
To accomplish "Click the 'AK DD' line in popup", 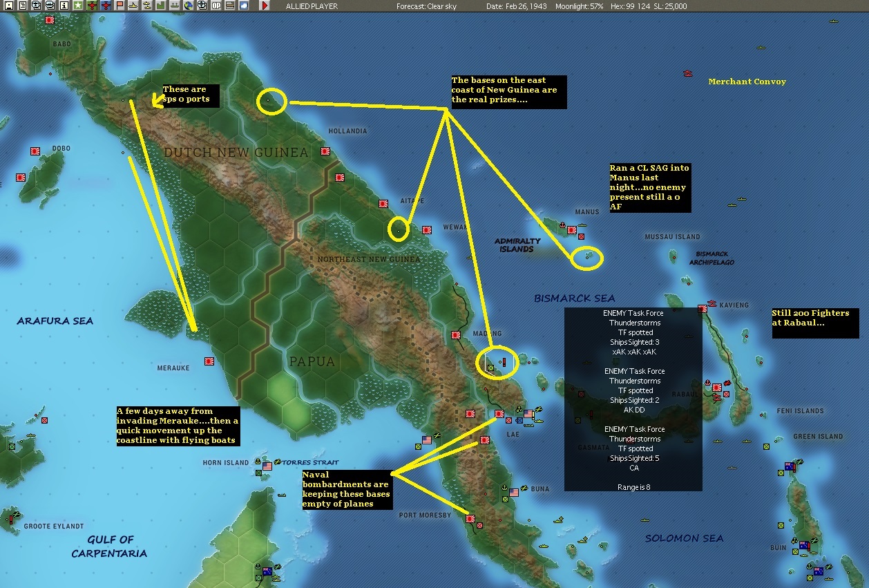I will 633,410.
